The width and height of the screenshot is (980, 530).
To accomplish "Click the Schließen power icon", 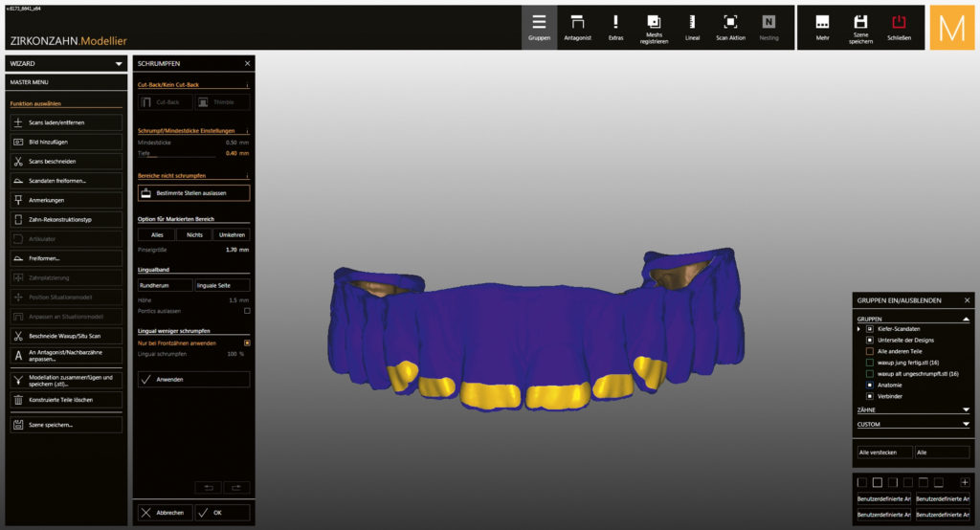I will [x=899, y=28].
